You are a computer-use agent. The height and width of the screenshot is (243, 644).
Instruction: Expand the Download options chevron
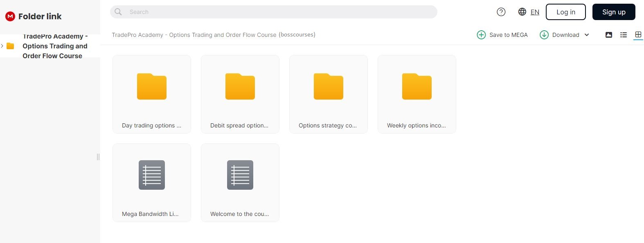(587, 35)
